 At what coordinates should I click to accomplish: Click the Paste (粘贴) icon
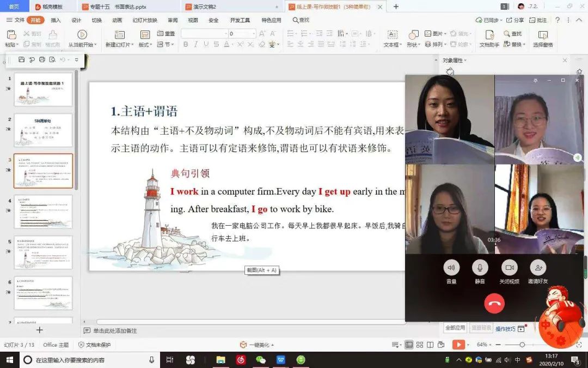click(x=10, y=35)
